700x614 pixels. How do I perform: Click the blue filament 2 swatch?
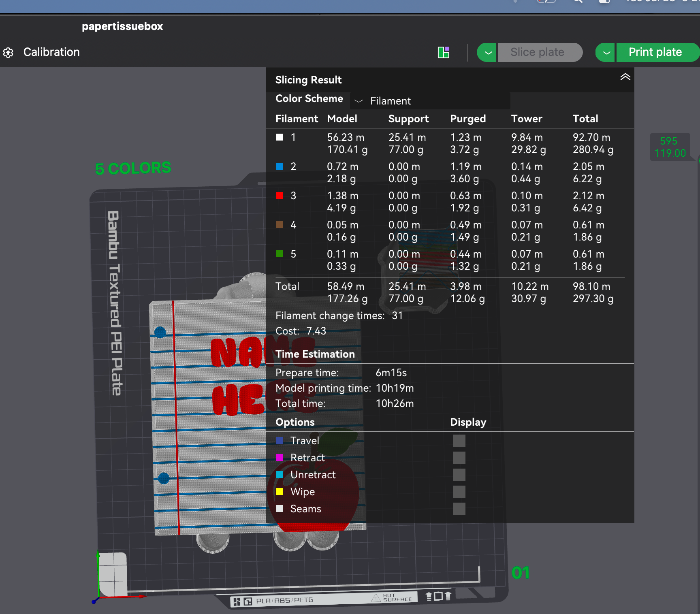pos(280,166)
